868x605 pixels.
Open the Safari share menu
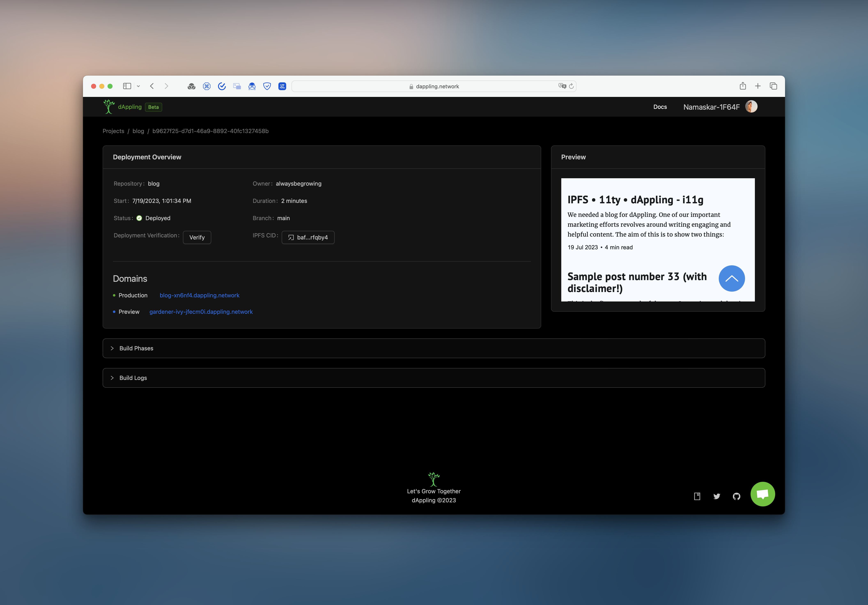point(743,86)
